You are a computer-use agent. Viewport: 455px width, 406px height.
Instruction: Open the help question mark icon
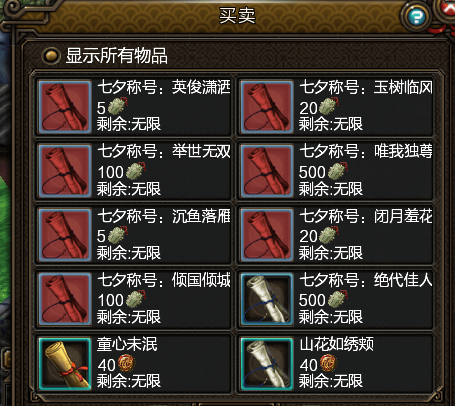pos(416,16)
